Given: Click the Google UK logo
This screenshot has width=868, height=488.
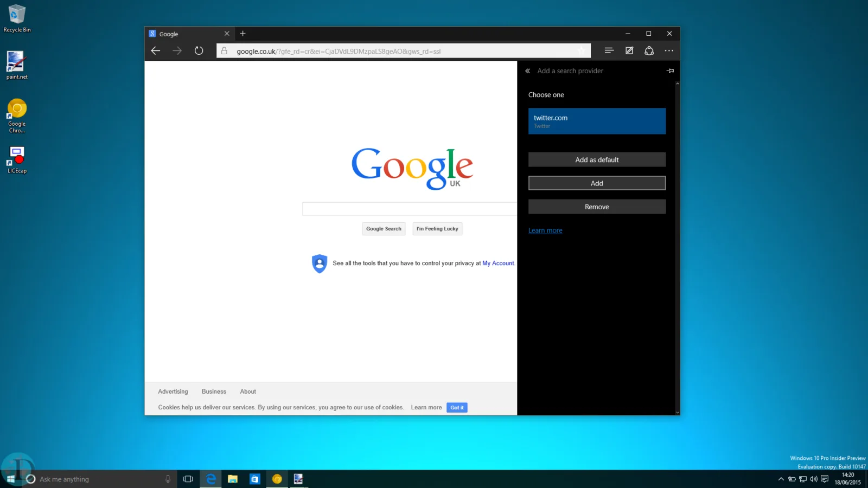Looking at the screenshot, I should 412,168.
